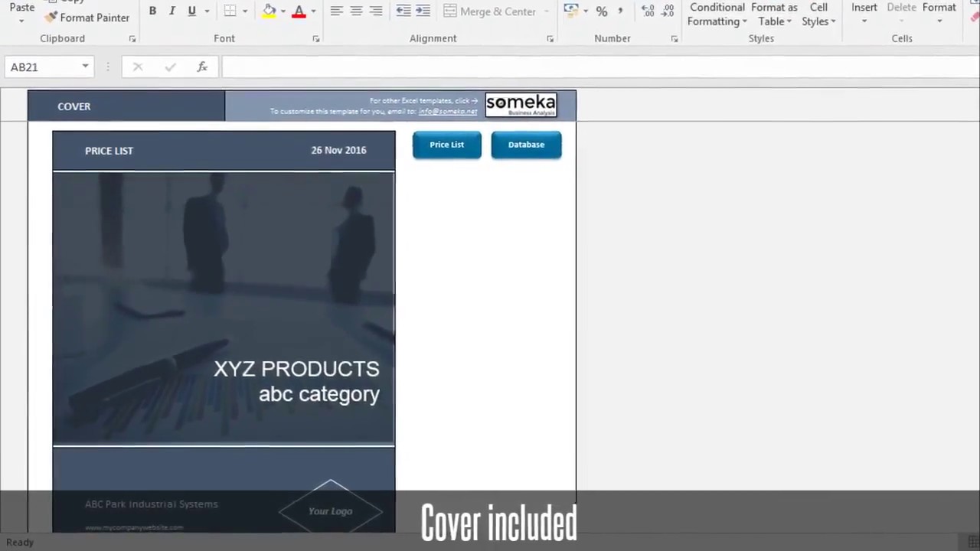Apply comma style
Screen dimensions: 980x551
point(620,11)
